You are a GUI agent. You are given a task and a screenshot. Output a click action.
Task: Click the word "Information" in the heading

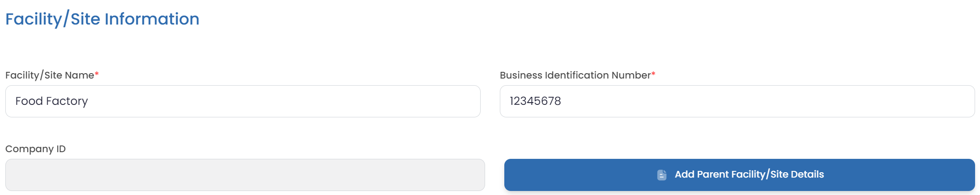click(x=152, y=19)
